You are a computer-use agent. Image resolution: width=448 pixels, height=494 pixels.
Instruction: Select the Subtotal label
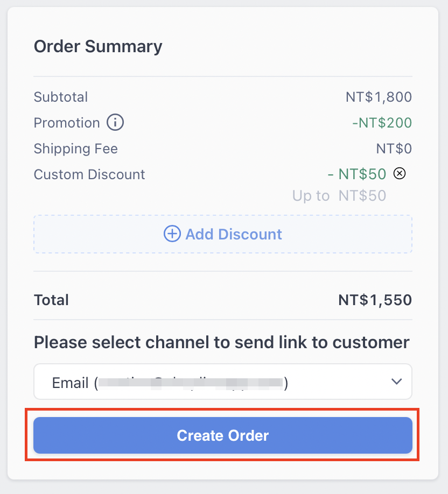point(60,97)
